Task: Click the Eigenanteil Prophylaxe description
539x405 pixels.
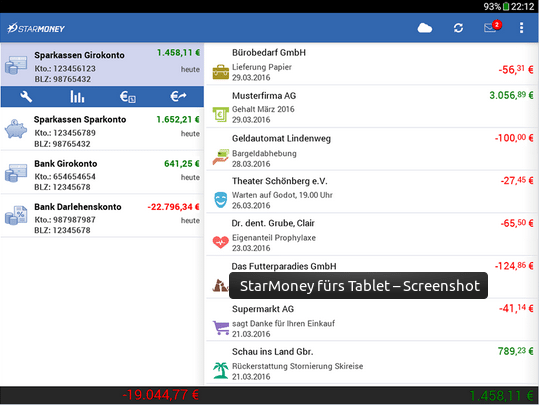Action: tap(274, 238)
